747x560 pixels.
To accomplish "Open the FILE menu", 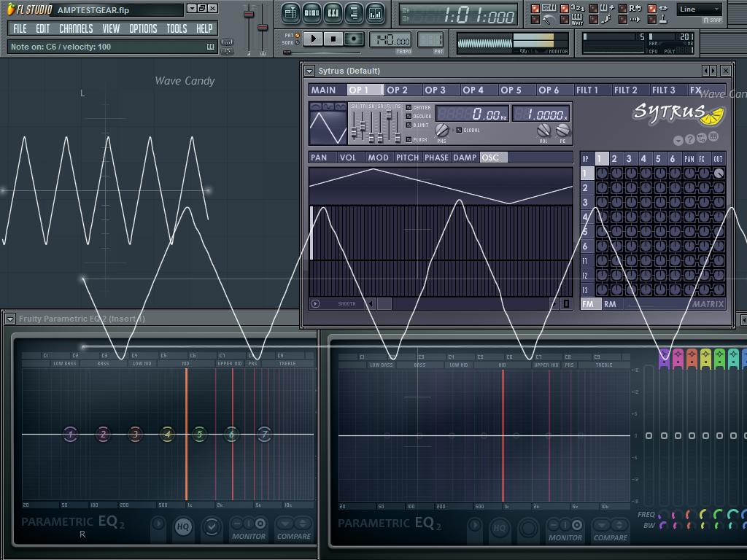I will 20,28.
